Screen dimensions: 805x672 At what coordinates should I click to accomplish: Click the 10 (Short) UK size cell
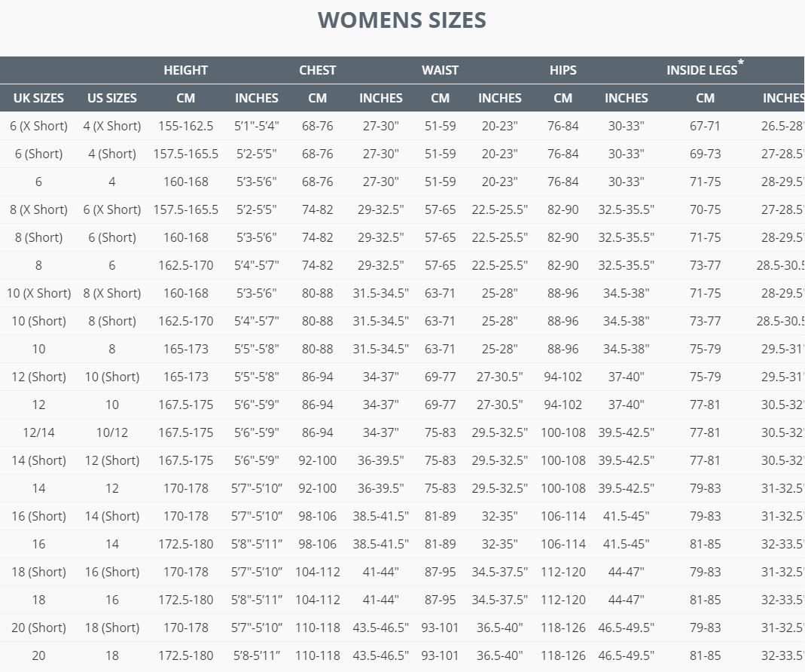(x=38, y=321)
